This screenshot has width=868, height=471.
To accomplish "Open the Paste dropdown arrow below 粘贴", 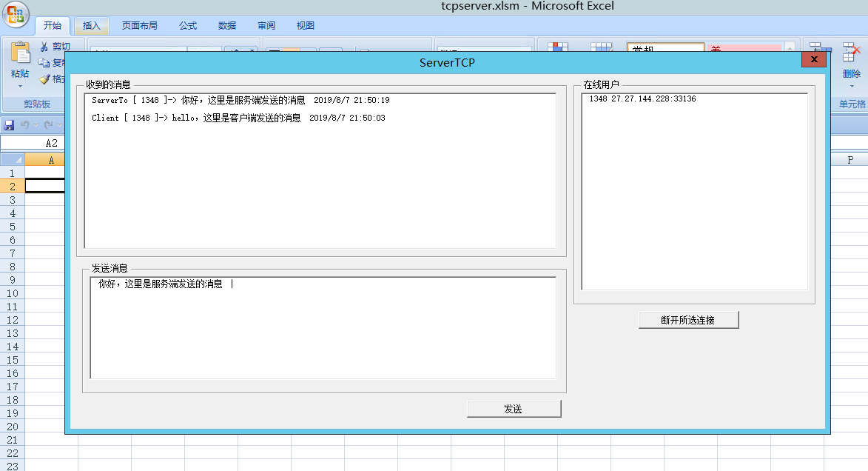I will coord(18,87).
